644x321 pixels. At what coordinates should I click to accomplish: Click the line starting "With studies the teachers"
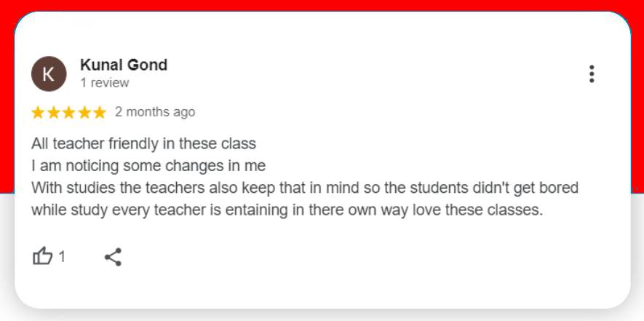tap(304, 188)
